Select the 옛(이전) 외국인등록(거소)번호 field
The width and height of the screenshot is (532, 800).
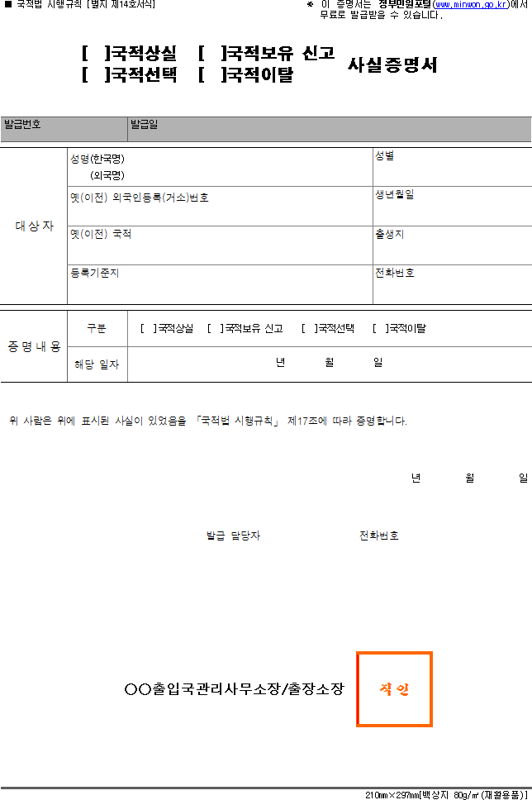(x=220, y=206)
